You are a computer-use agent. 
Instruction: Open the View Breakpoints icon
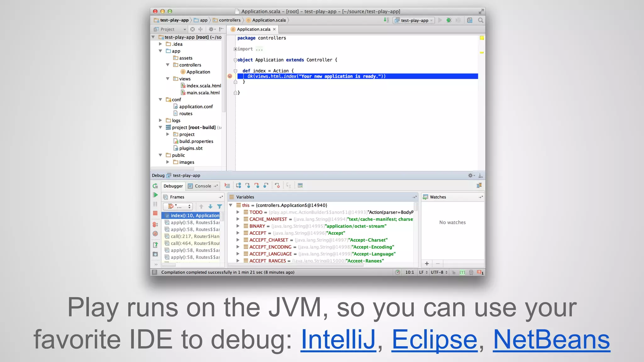click(155, 225)
